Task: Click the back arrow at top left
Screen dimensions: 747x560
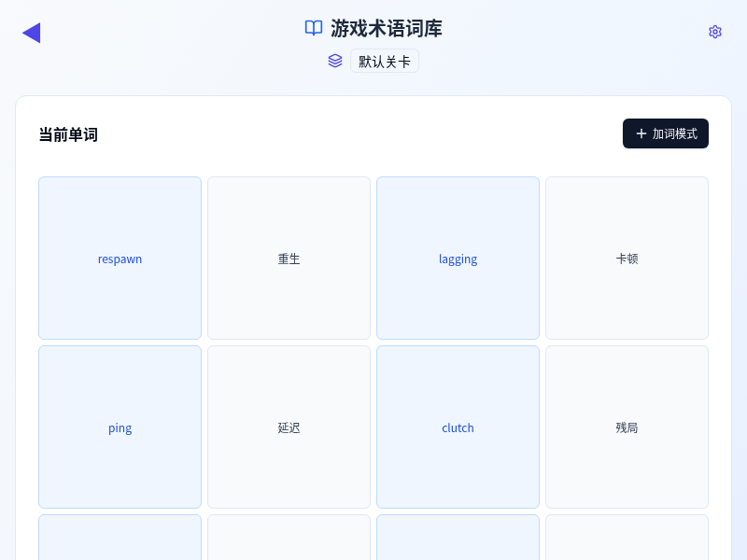Action: tap(32, 32)
